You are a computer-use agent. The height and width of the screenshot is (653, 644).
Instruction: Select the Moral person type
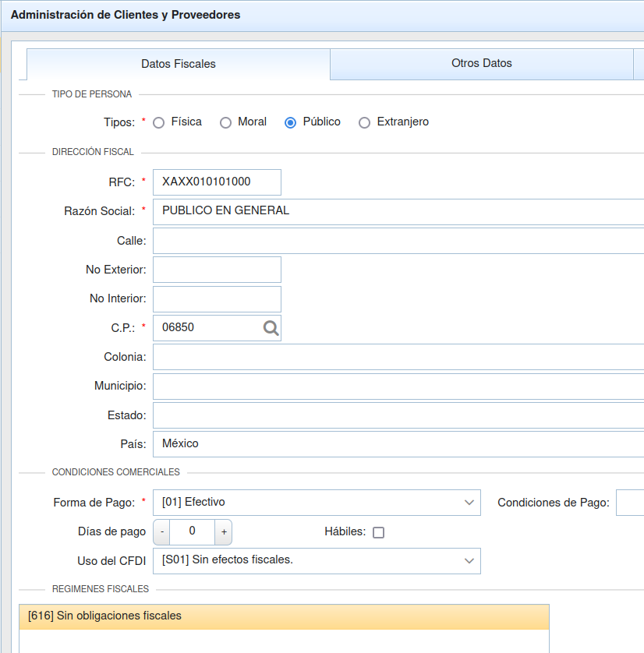[225, 123]
